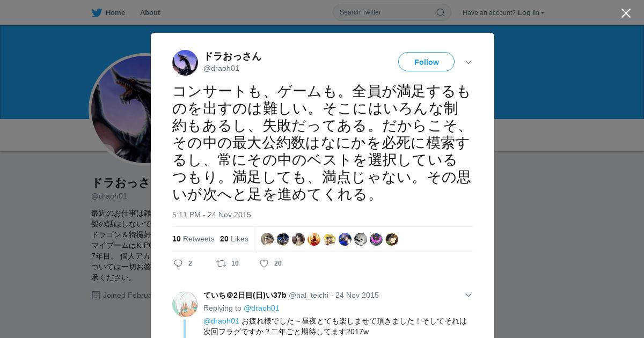Open the Log in dropdown
The width and height of the screenshot is (644, 338).
click(531, 13)
